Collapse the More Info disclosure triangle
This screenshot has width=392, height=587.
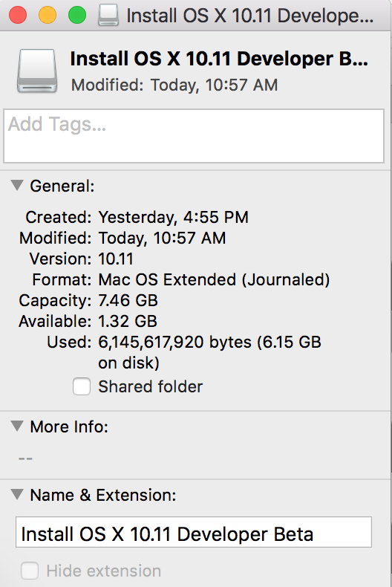click(17, 426)
